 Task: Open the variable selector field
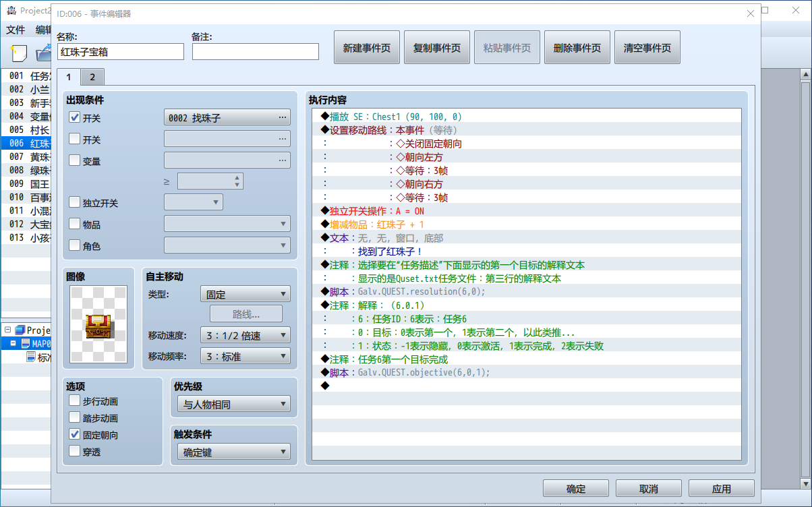pos(227,160)
